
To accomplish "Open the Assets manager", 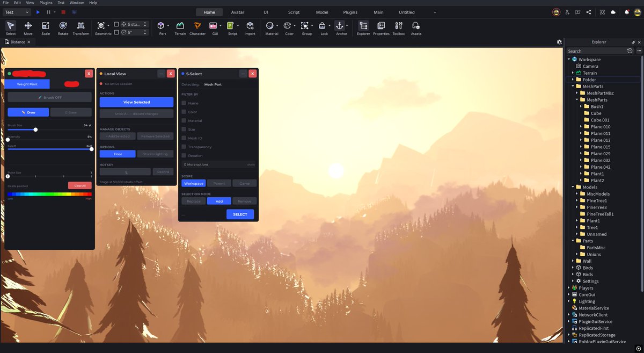I will [x=416, y=27].
